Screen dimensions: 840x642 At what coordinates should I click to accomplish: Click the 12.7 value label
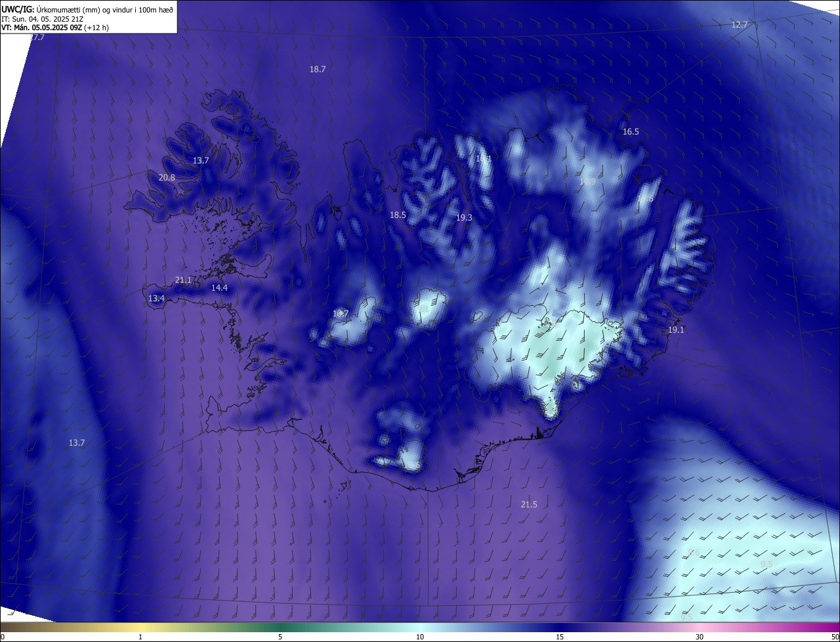tap(740, 25)
